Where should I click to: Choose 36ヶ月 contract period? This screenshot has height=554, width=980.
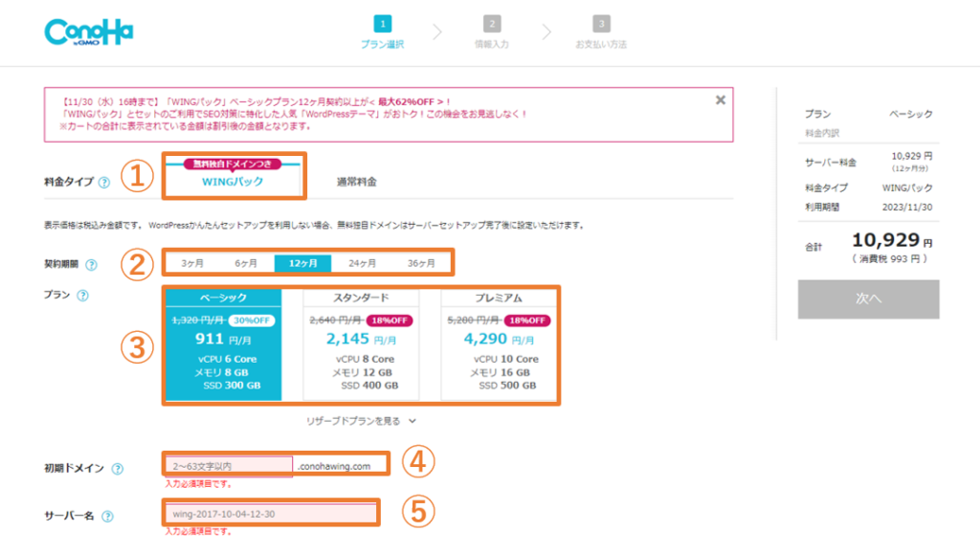pyautogui.click(x=421, y=263)
